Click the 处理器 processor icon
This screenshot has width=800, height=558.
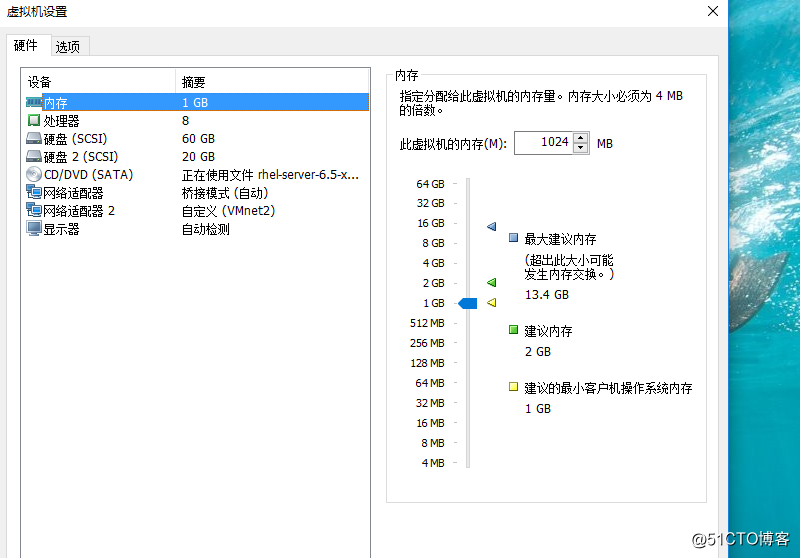[34, 120]
